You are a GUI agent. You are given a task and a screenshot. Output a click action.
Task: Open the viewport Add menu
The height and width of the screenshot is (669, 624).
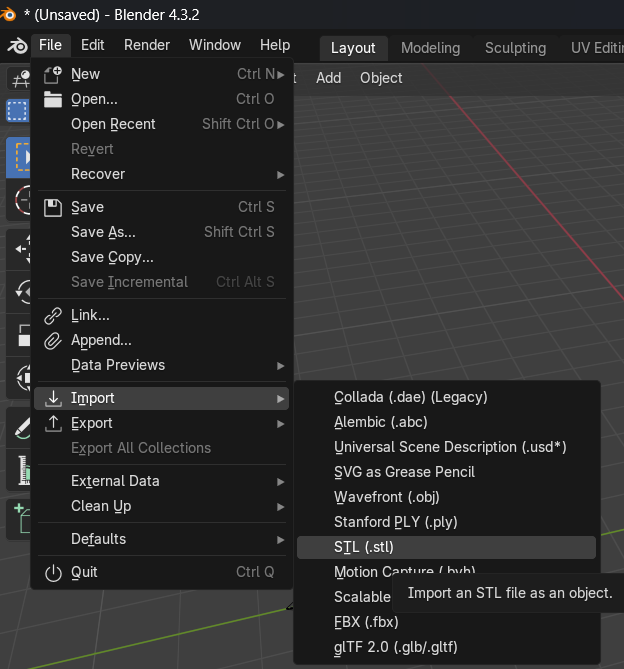point(328,78)
